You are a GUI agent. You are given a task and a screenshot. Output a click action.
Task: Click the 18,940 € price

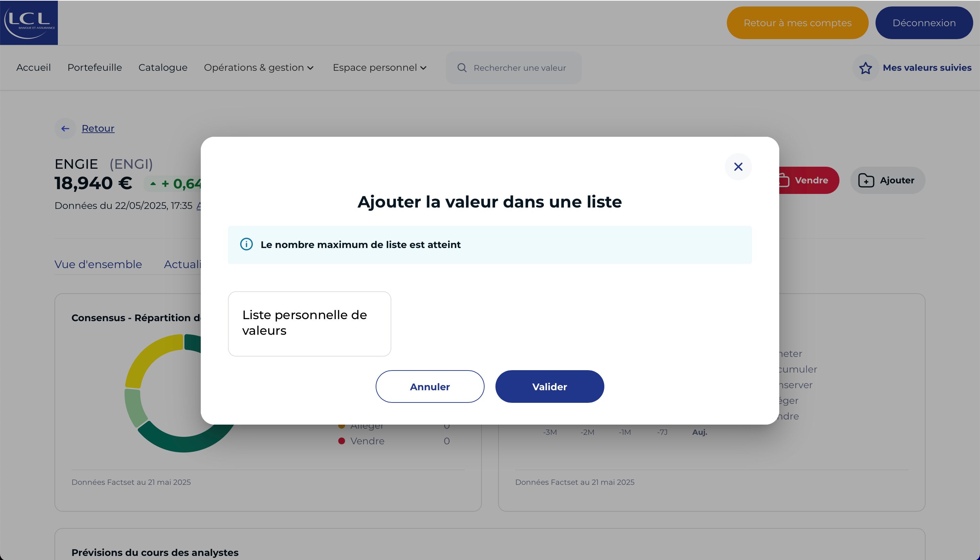tap(94, 183)
